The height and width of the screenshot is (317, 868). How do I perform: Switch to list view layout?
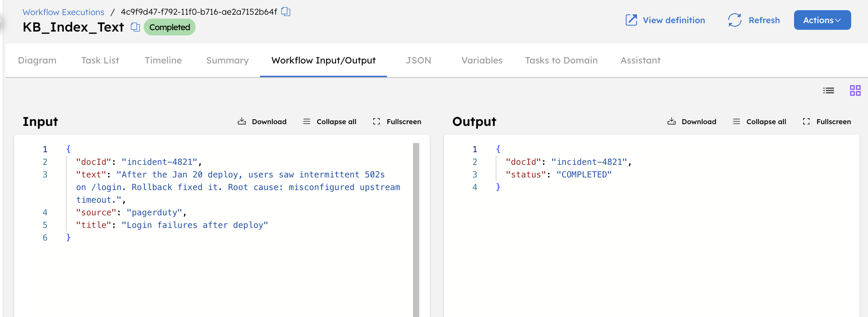(829, 90)
